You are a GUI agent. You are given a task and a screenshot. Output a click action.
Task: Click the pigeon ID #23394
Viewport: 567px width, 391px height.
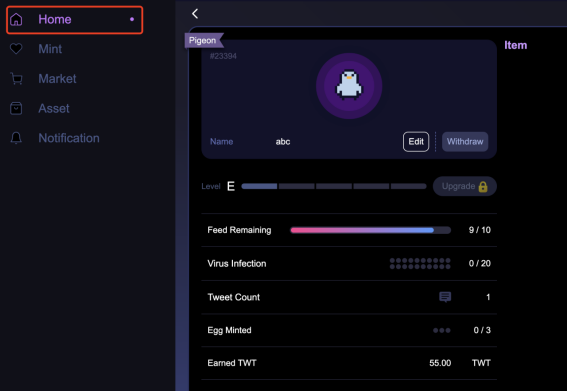(223, 56)
